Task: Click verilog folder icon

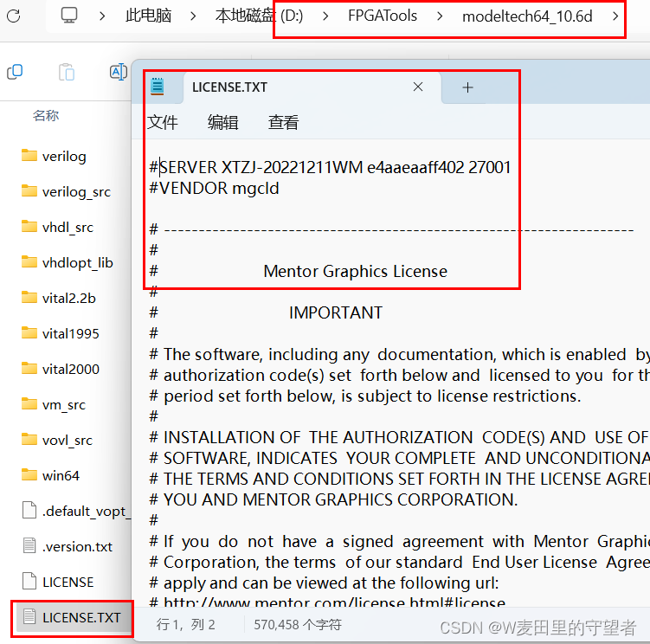Action: point(29,155)
